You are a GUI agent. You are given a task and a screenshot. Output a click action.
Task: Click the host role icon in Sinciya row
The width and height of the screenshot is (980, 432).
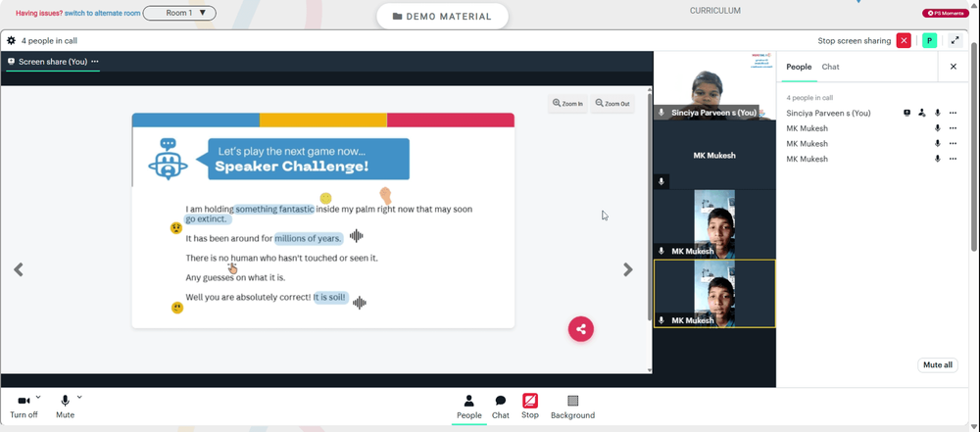pyautogui.click(x=922, y=114)
